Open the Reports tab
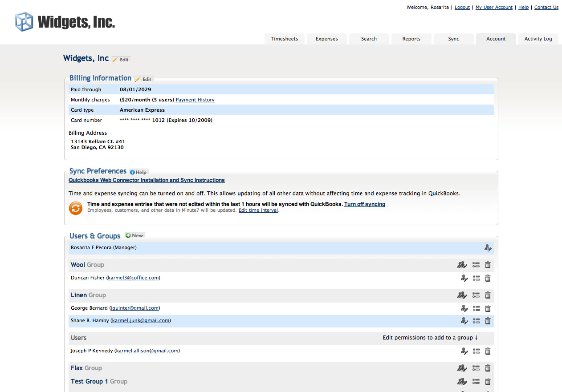The image size is (562, 392). click(x=411, y=39)
